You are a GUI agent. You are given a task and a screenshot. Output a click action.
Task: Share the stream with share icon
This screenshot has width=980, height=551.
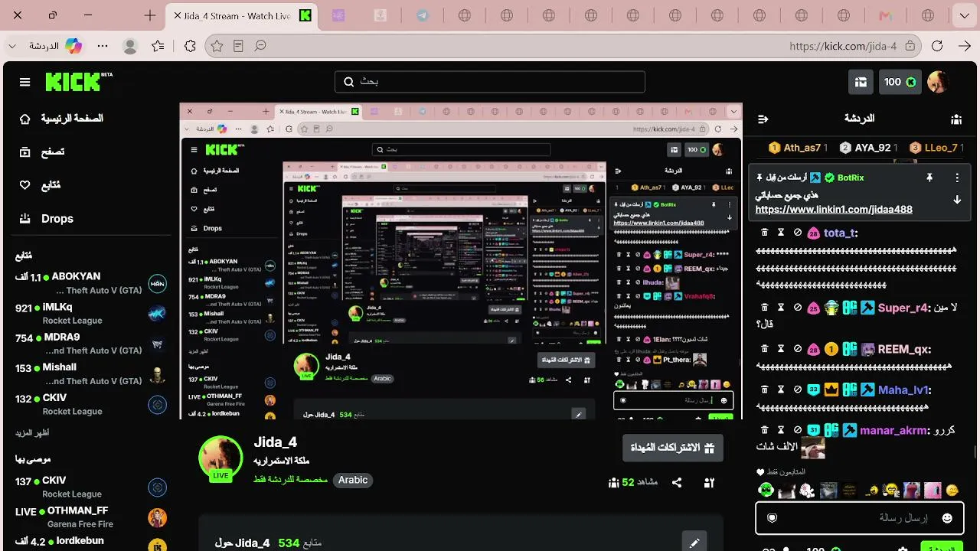click(677, 482)
